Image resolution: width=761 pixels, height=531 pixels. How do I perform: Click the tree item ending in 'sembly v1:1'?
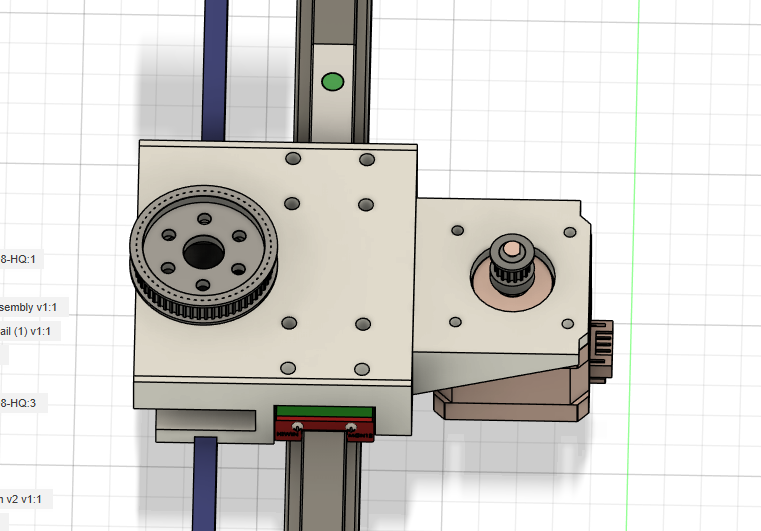click(30, 306)
